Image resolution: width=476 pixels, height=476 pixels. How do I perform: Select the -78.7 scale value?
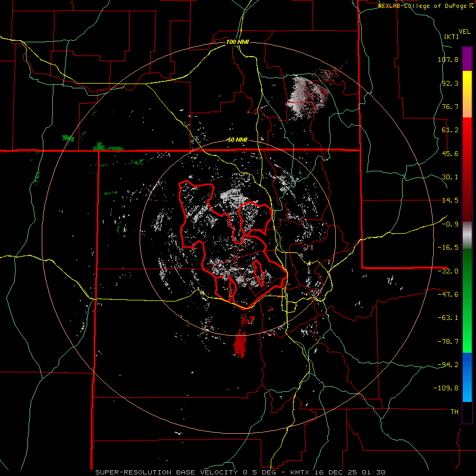(x=448, y=342)
